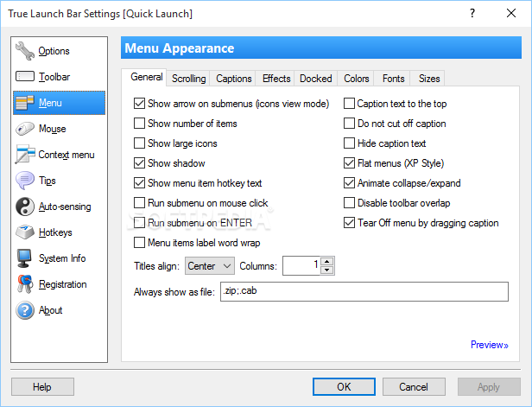Enable Disable toolbar overlap checkbox
This screenshot has width=532, height=407.
point(349,203)
